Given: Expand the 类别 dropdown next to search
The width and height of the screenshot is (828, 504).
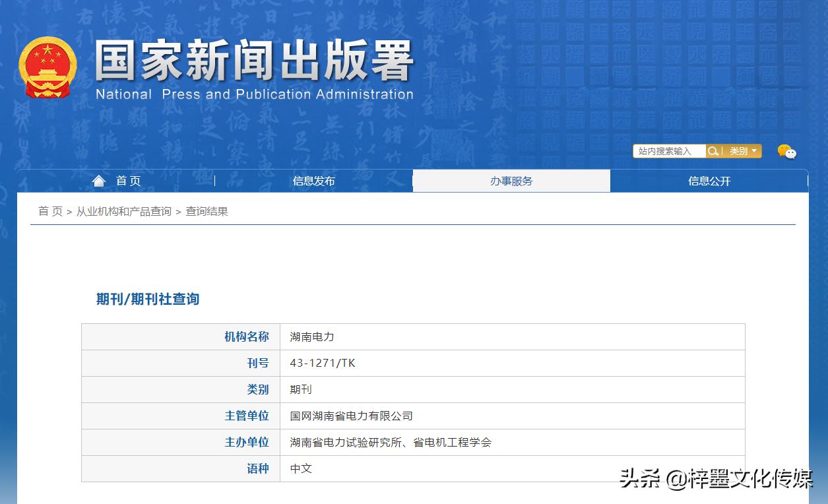Looking at the screenshot, I should (x=743, y=151).
